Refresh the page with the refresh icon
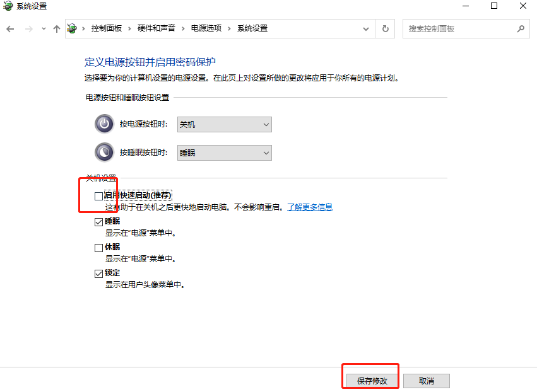Image resolution: width=537 pixels, height=392 pixels. 385,28
